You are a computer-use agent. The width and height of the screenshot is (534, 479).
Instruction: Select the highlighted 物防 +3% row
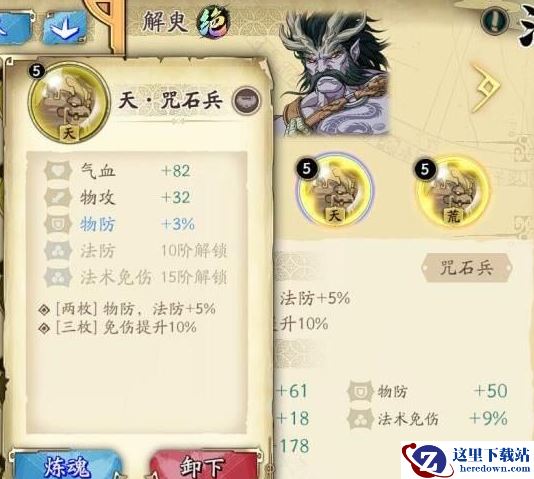(x=136, y=224)
